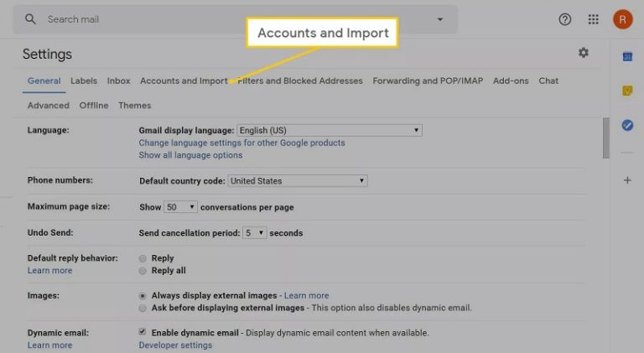Viewport: 644px width, 353px height.
Task: Open the Google apps grid
Action: click(x=594, y=19)
